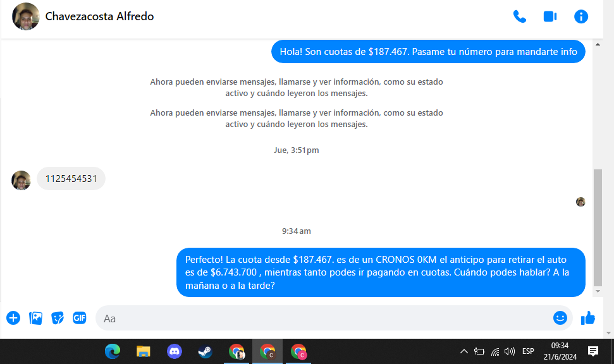Viewport: 614px width, 364px height.
Task: Start a video call from chat header
Action: coord(550,16)
